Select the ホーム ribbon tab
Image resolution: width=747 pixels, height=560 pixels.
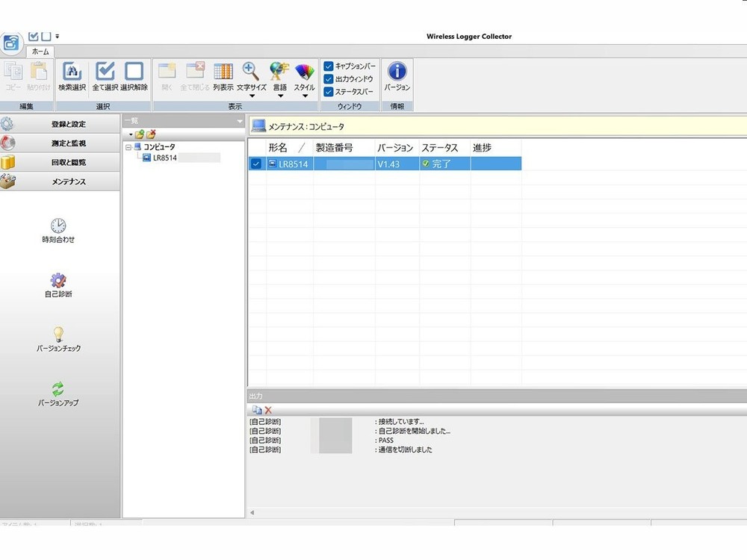tap(40, 52)
